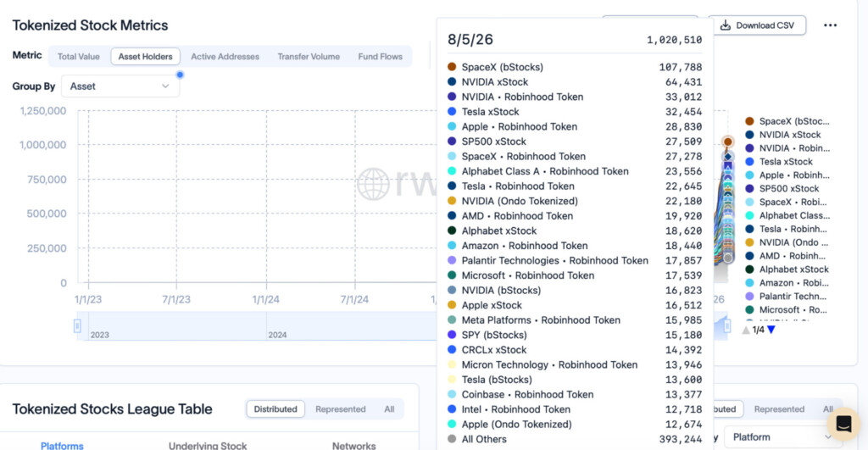Select All in the League Table toggle
868x450 pixels.
[x=389, y=409]
